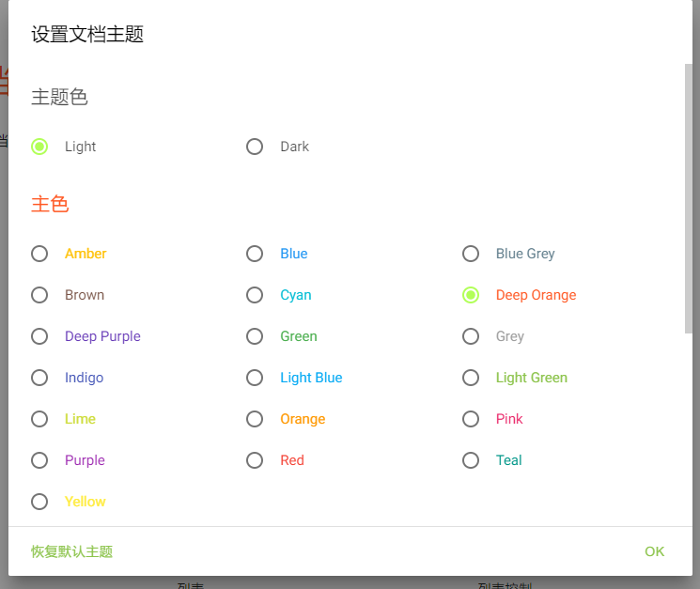
Task: Pick Blue Grey as primary color
Action: coord(471,254)
